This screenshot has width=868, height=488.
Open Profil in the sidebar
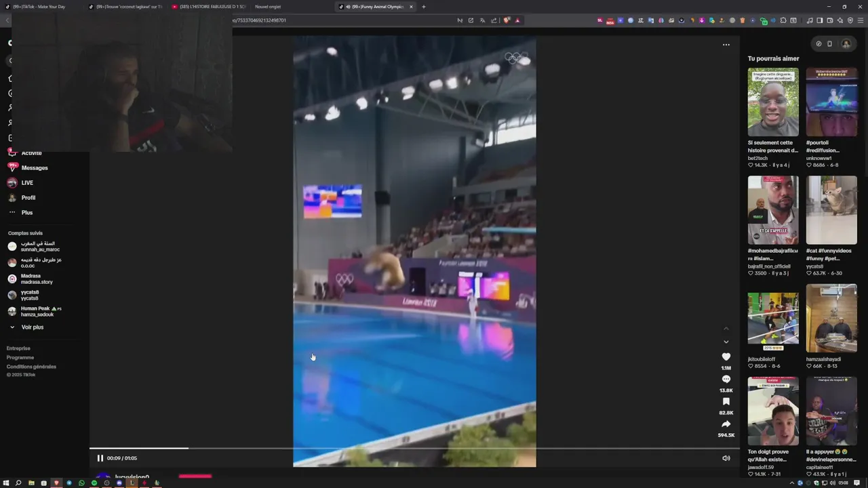tap(28, 198)
